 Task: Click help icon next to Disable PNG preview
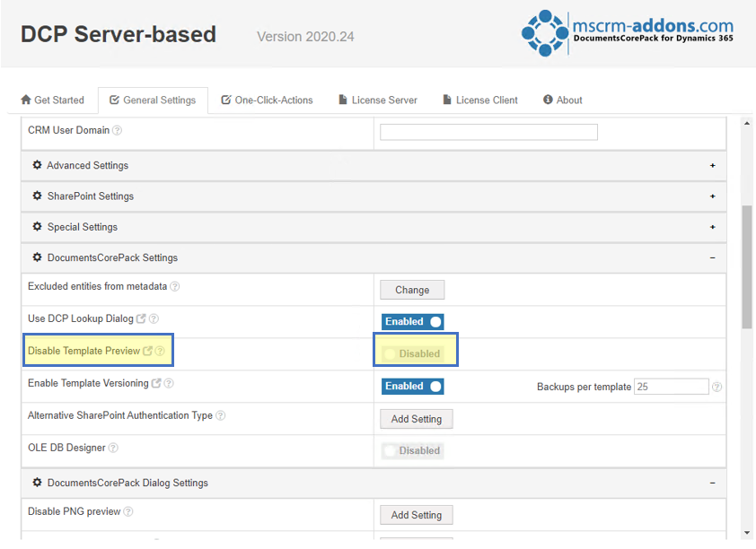point(128,511)
